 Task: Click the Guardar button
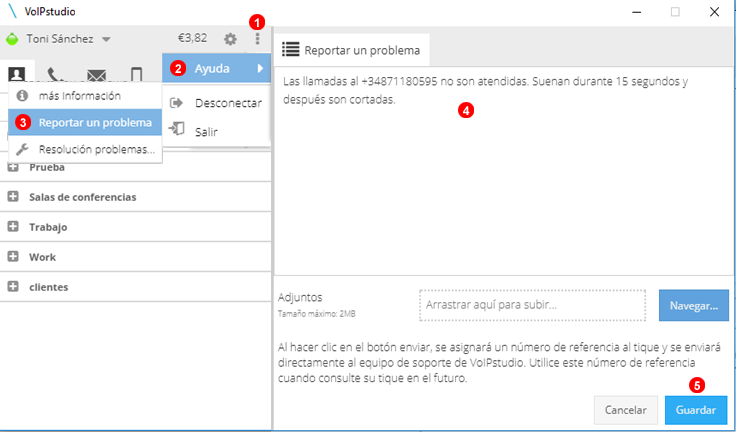(696, 410)
